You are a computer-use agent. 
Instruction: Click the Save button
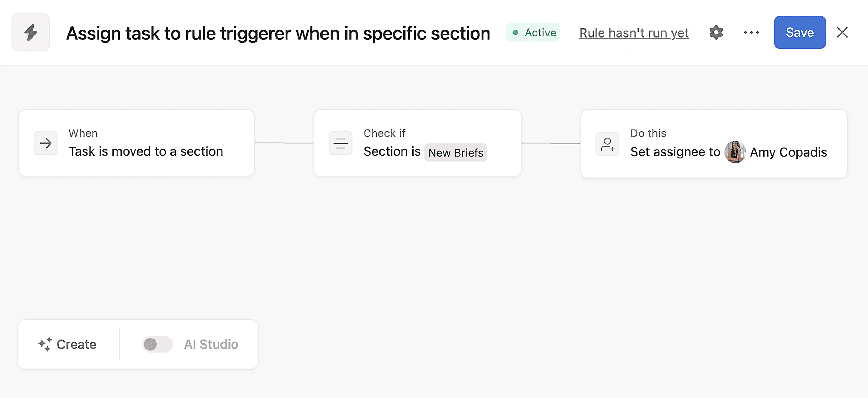[800, 32]
